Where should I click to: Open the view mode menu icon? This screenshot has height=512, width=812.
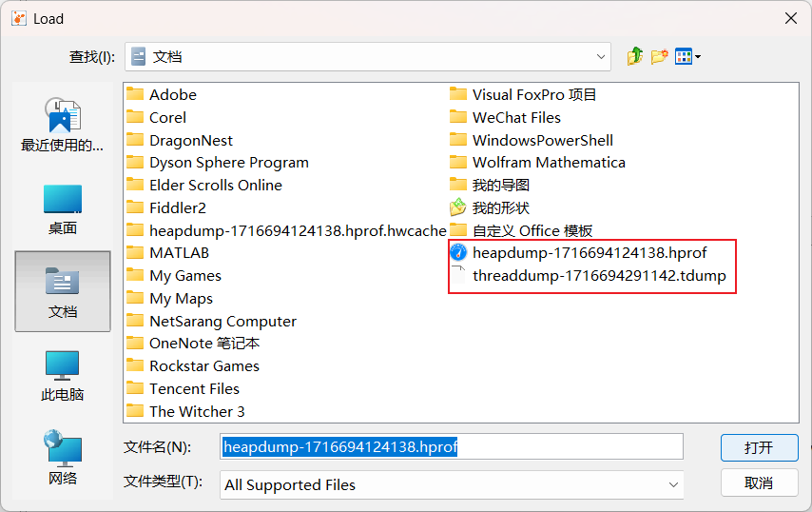pyautogui.click(x=686, y=57)
